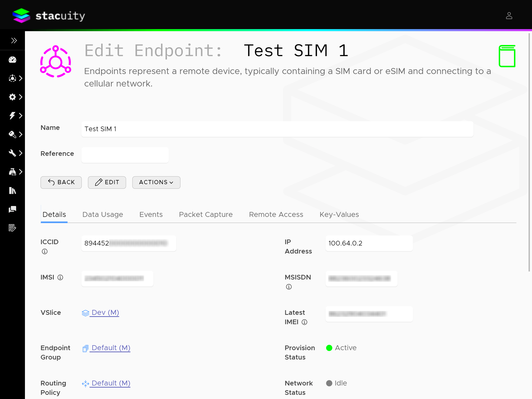Screen dimensions: 532x399
Task: Expand the endpoints sidebar menu
Action: tap(16, 78)
